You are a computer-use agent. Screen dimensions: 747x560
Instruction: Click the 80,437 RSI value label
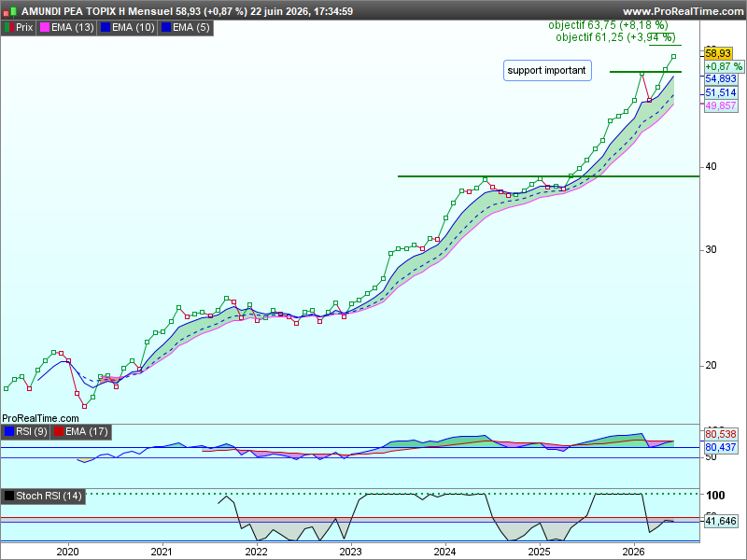(721, 447)
